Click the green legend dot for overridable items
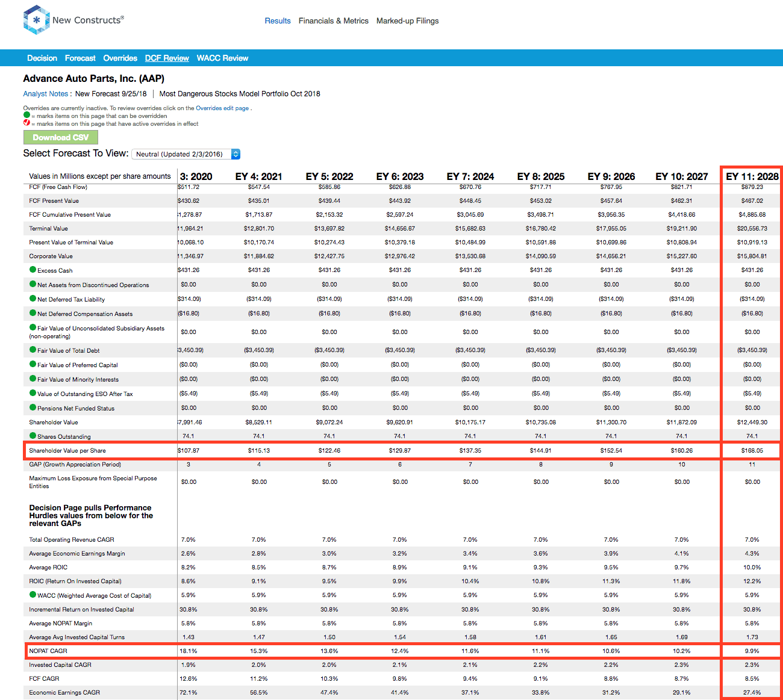Viewport: 783px width, 700px height. pos(27,115)
